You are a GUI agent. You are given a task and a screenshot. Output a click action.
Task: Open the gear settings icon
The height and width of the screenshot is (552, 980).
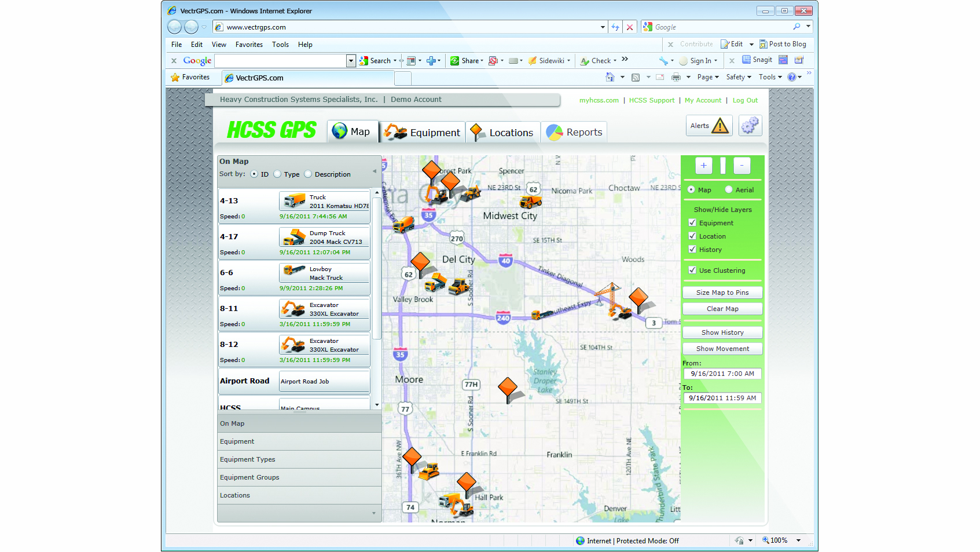point(750,125)
